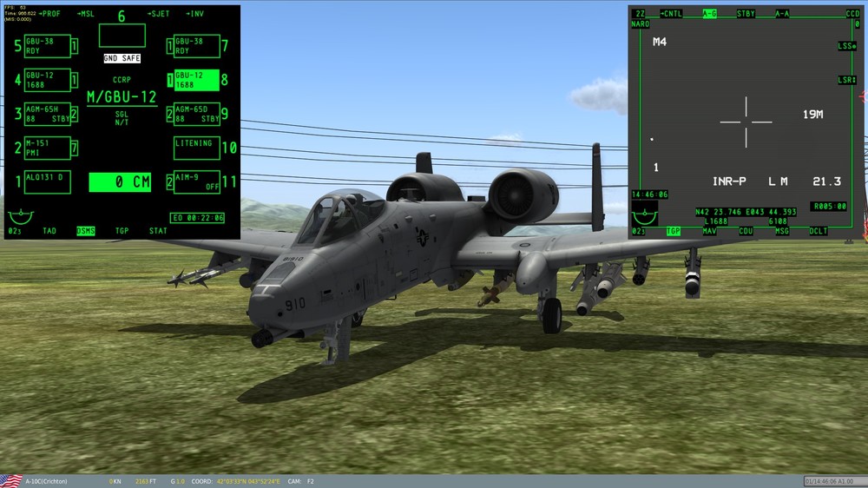
Task: Open the STAT page tab
Action: point(158,231)
